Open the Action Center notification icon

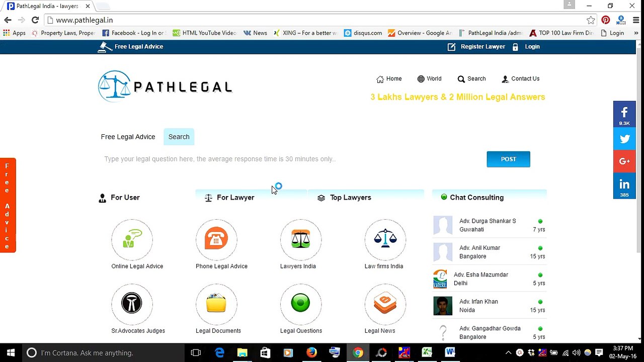[x=599, y=353]
